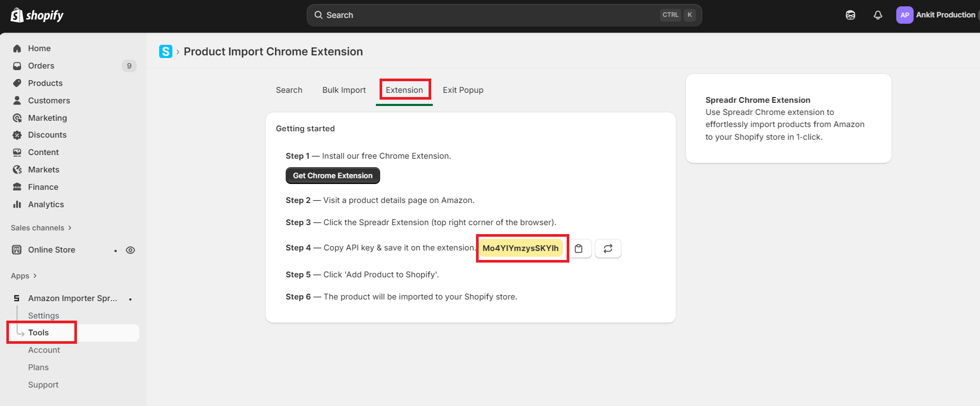
Task: Click the Markets globe icon
Action: (17, 170)
